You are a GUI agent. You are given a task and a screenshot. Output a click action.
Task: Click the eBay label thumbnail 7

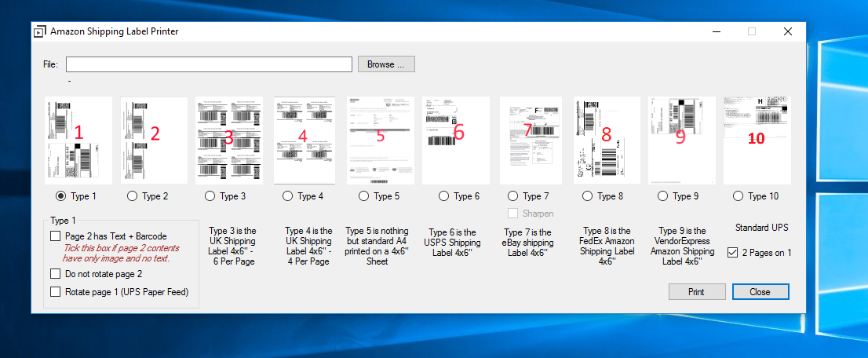click(531, 141)
